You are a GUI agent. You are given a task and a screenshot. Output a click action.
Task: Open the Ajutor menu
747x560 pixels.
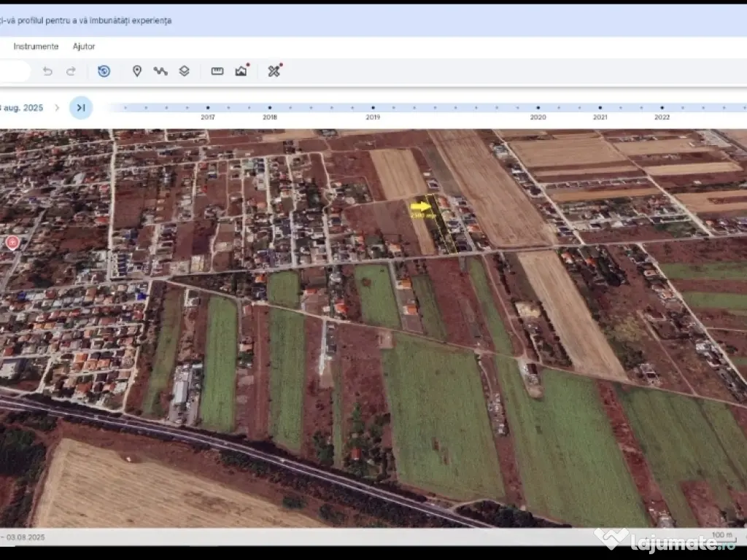(84, 47)
